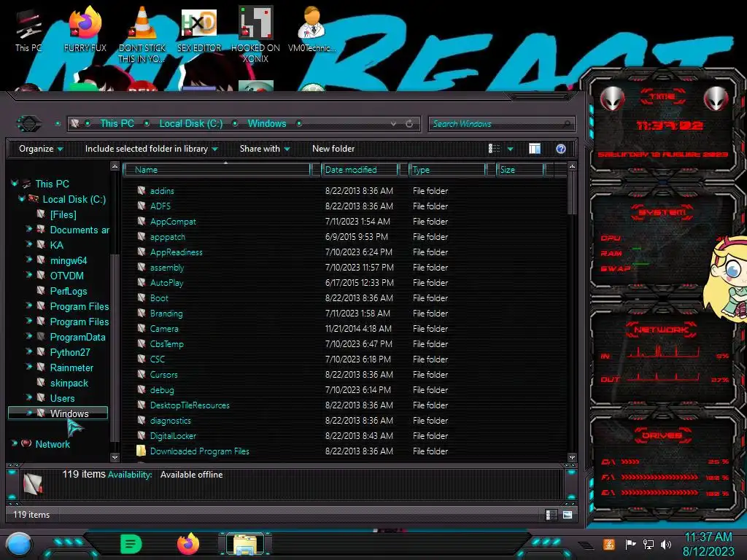Expand the Rainmeter folder node

coord(28,367)
